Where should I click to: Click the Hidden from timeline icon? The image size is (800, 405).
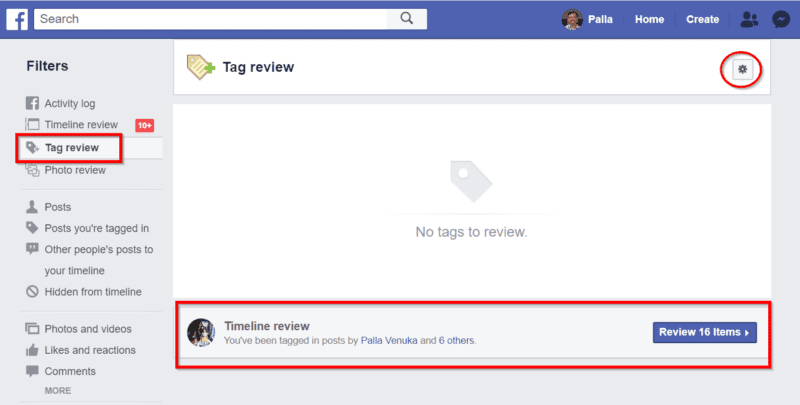(x=32, y=292)
